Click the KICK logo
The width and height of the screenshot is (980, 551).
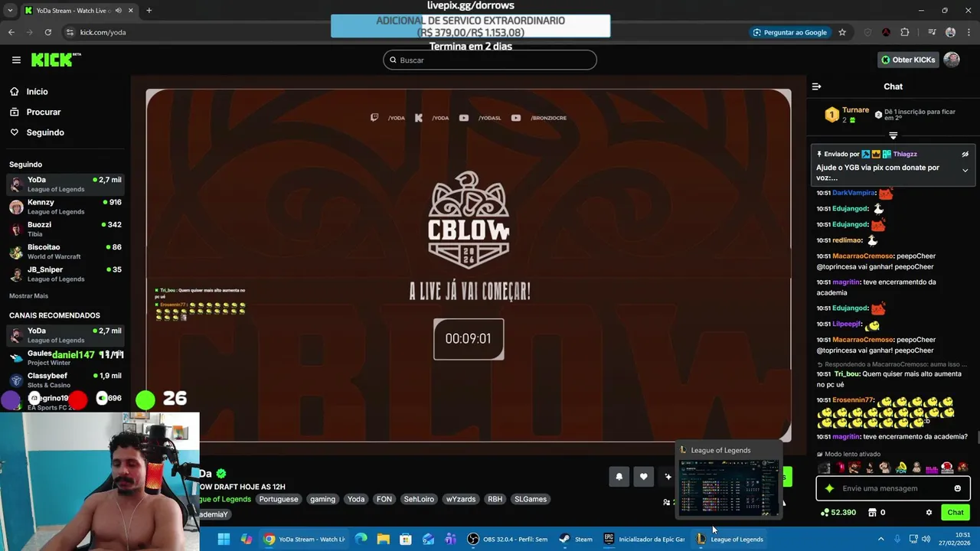click(56, 60)
